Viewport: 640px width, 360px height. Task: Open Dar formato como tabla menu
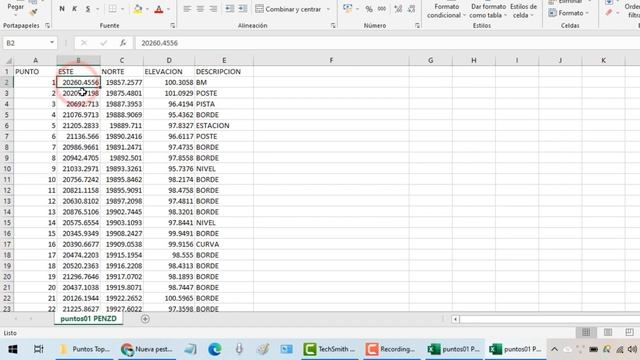(x=488, y=11)
